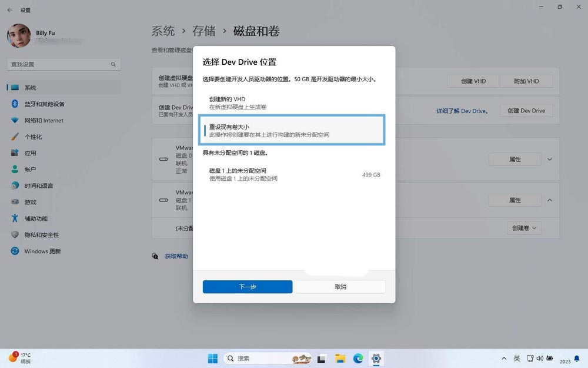Screen dimensions: 588x368
Task: Go back to 系统 using the breadcrumb
Action: point(163,31)
